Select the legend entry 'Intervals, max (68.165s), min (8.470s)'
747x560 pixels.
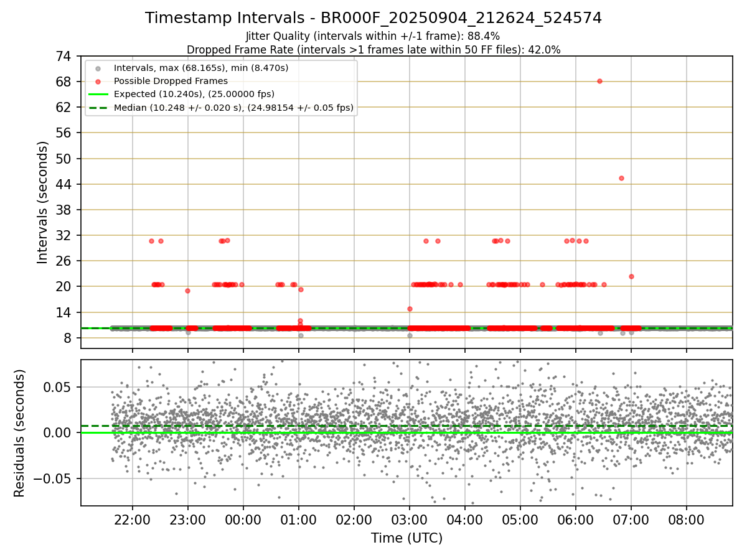tap(201, 68)
